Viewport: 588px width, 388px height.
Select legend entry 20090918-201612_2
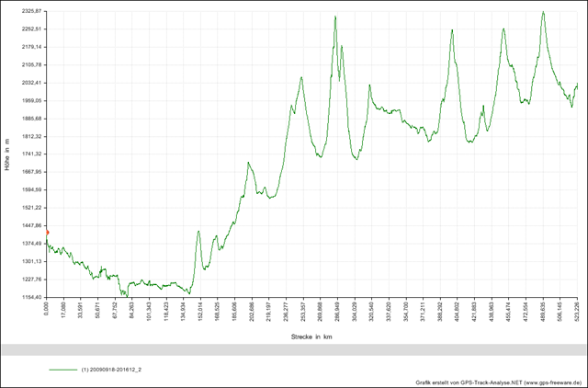pos(111,369)
